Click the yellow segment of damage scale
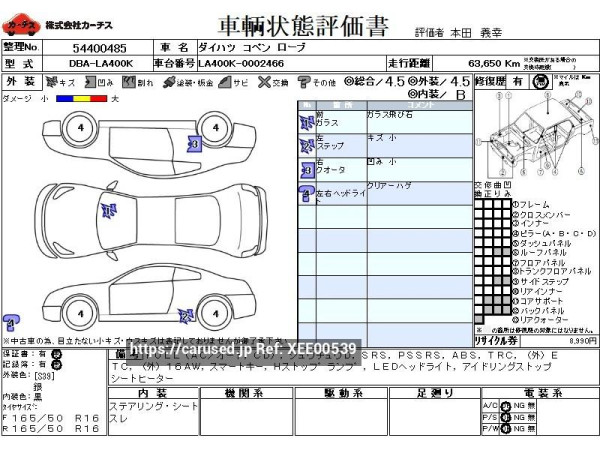Viewport: 600px width, 450px height. 82,99
